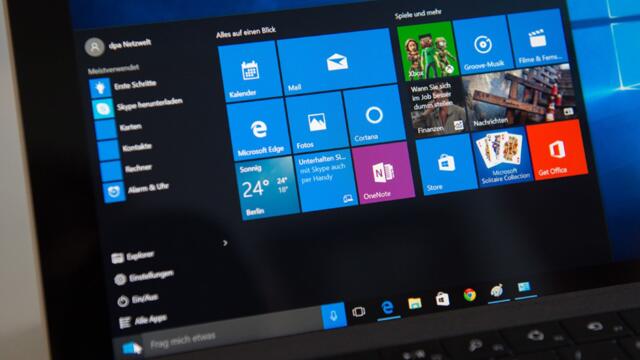The height and width of the screenshot is (360, 640).
Task: Open Einstellungen from Start menu
Action: click(144, 278)
